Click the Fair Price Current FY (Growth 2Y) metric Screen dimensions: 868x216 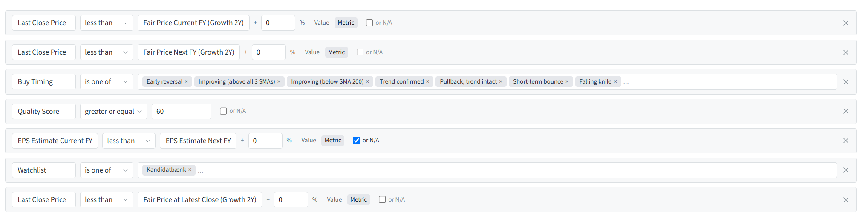(x=193, y=23)
